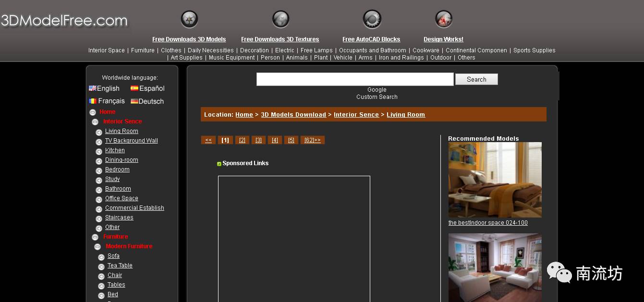
Task: Open the living room recommended model thumbnail
Action: (x=495, y=267)
